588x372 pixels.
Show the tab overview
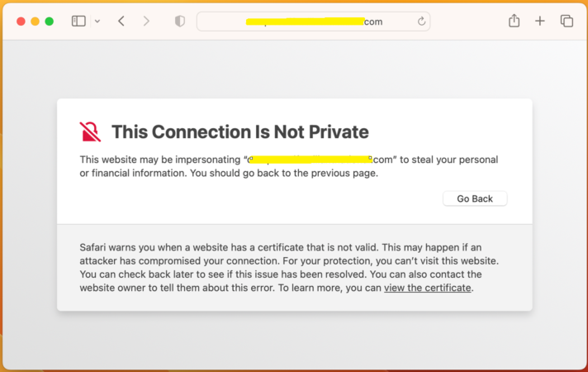[x=567, y=21]
